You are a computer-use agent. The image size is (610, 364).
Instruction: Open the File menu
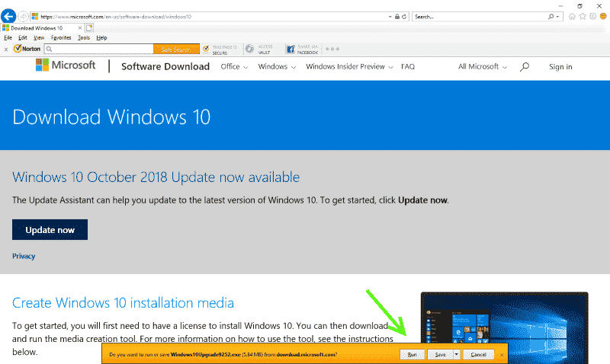(8, 37)
